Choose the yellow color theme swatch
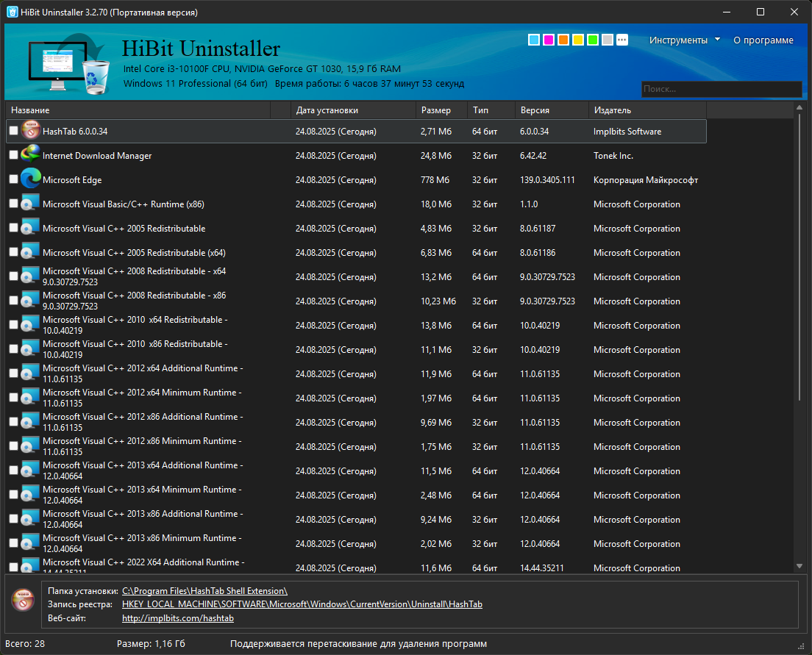Image resolution: width=812 pixels, height=655 pixels. click(578, 40)
